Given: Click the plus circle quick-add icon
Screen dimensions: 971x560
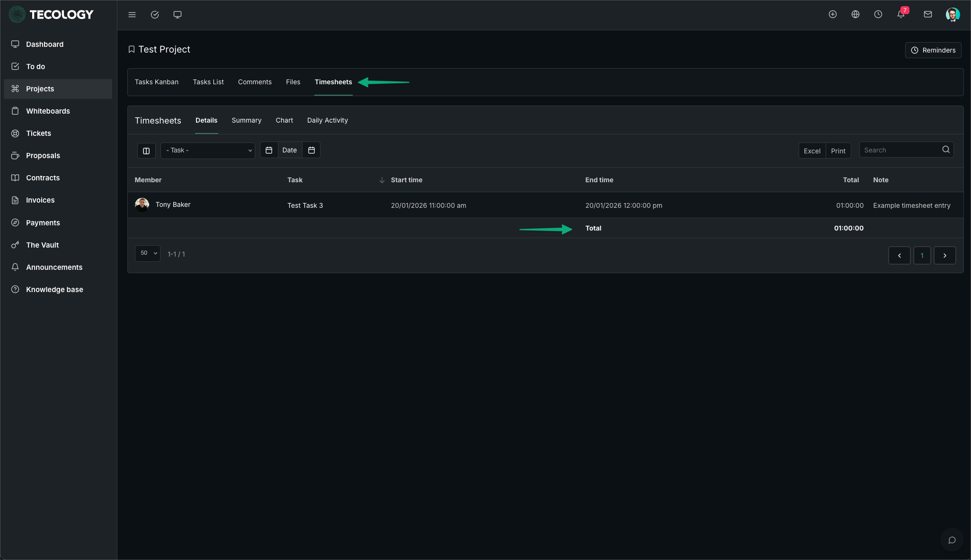Looking at the screenshot, I should pyautogui.click(x=833, y=14).
